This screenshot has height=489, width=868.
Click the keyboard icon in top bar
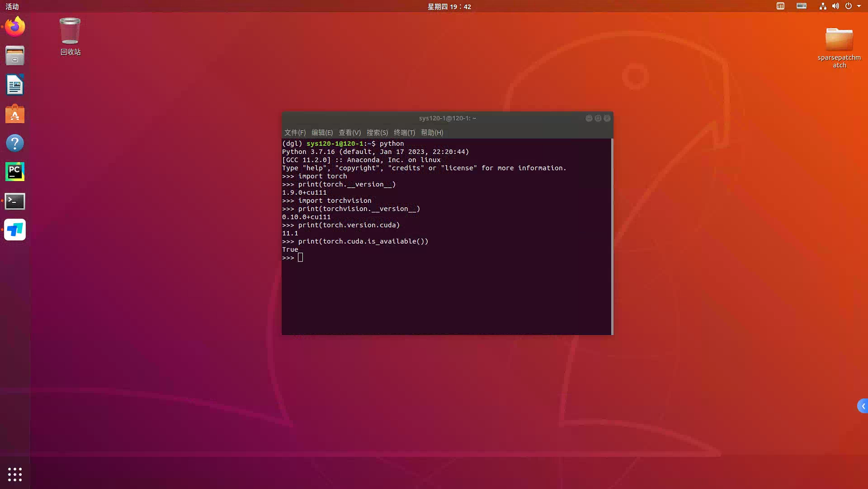801,6
